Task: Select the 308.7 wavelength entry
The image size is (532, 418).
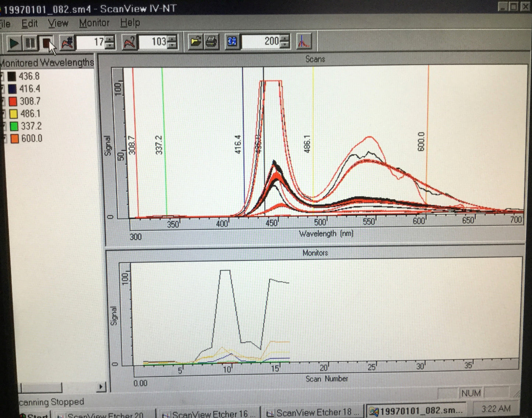Action: (30, 101)
